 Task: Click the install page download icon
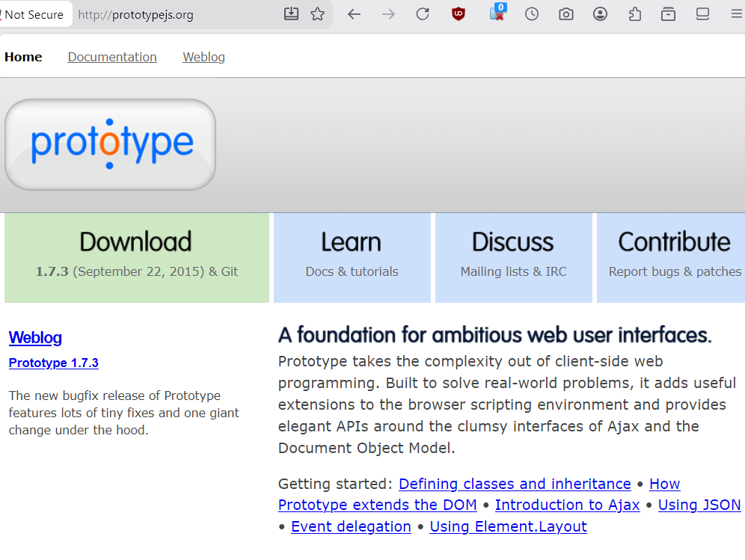(x=291, y=14)
